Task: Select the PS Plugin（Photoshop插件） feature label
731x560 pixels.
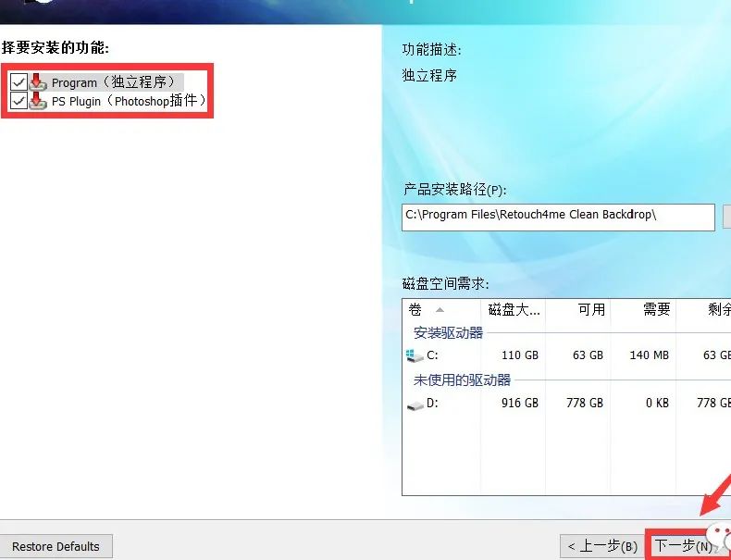Action: [130, 101]
